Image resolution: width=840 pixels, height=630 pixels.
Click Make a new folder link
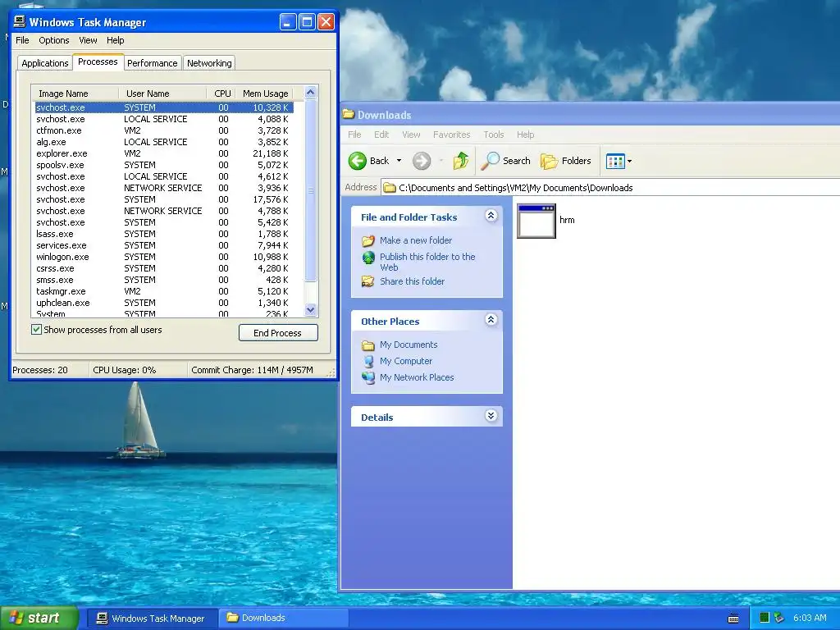click(416, 240)
